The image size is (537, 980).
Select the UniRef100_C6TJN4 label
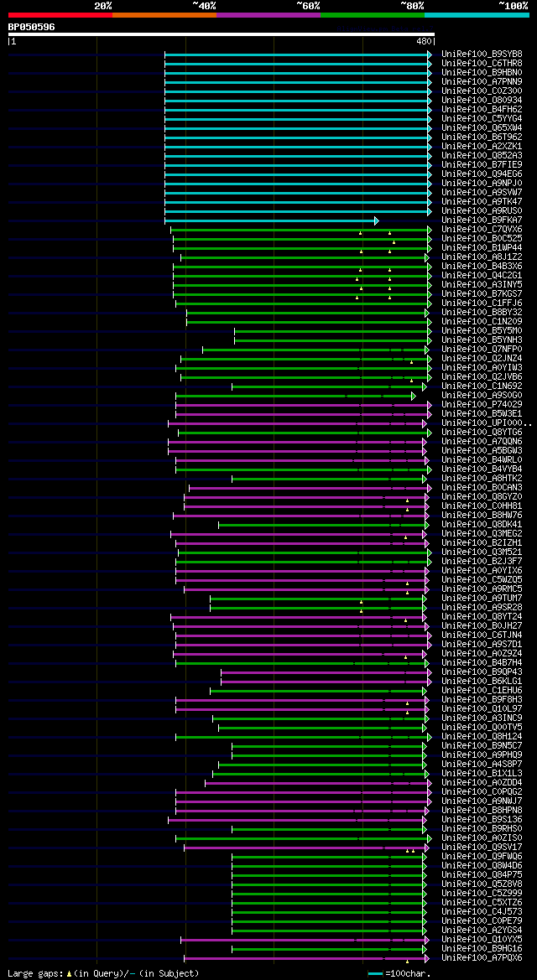coord(482,635)
